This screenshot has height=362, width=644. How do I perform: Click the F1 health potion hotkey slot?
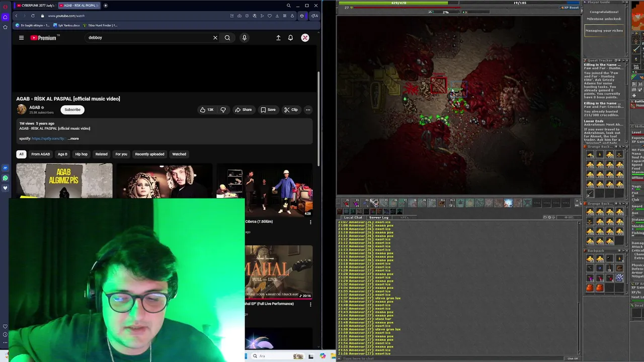pyautogui.click(x=346, y=203)
